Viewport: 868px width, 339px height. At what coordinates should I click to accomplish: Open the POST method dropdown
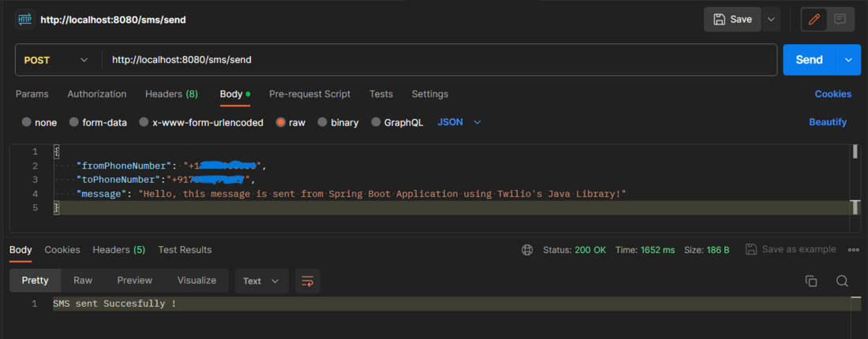57,59
